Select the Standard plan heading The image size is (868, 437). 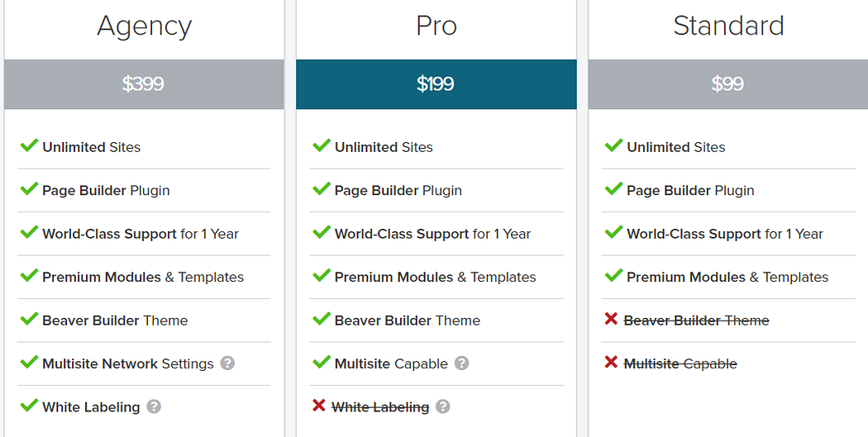(x=728, y=26)
